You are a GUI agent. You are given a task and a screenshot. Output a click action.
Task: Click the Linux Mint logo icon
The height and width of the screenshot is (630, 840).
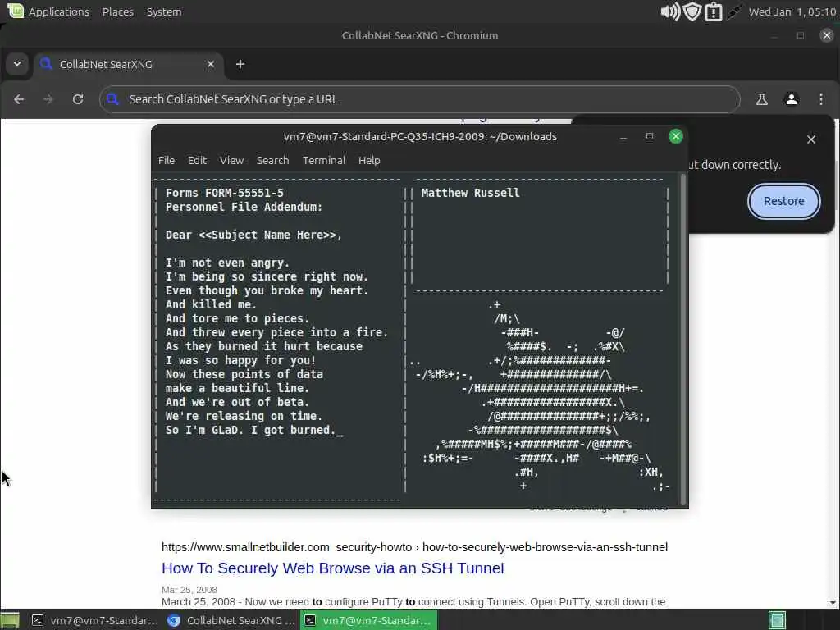[x=16, y=11]
